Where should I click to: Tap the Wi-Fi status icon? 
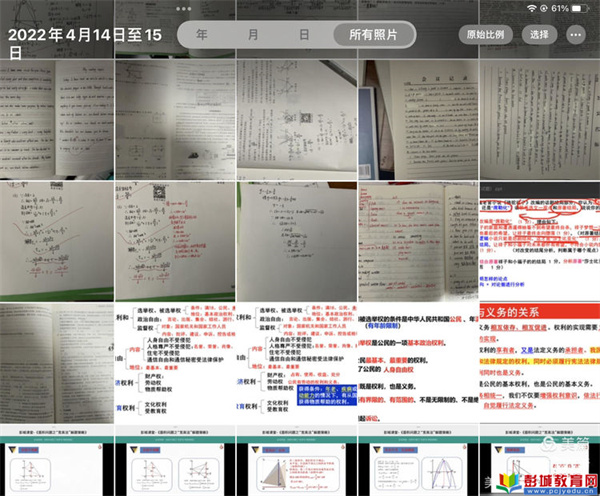coord(532,8)
